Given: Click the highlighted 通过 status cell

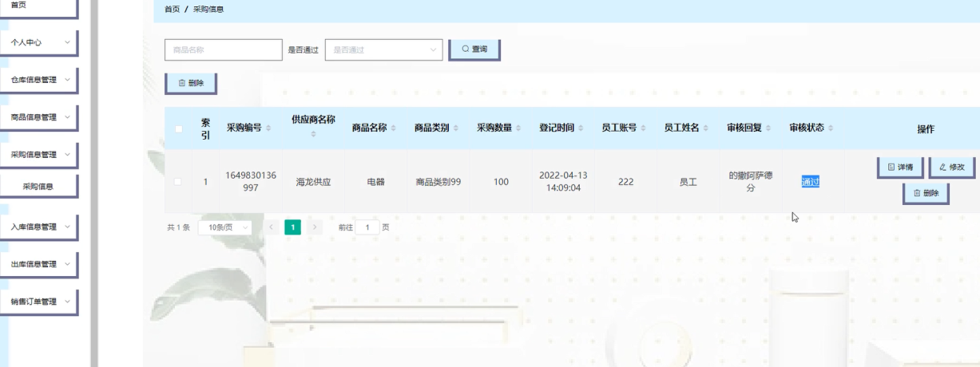Looking at the screenshot, I should tap(810, 182).
